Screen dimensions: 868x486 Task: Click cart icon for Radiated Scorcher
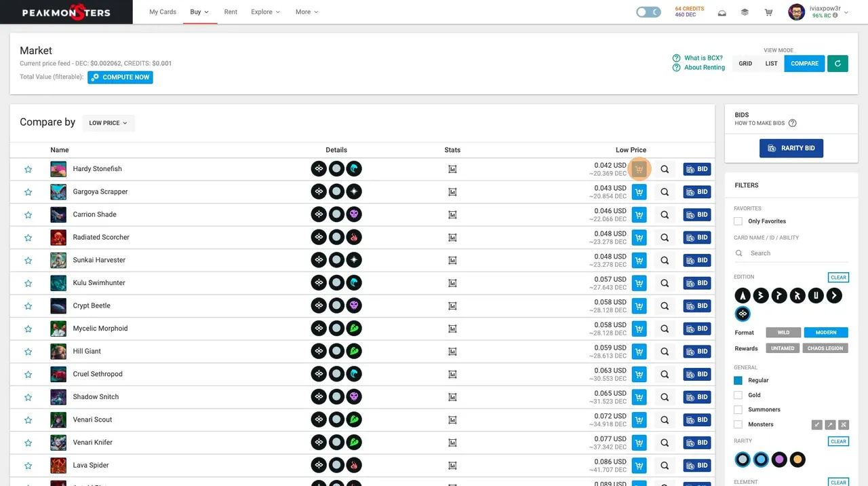click(x=639, y=238)
